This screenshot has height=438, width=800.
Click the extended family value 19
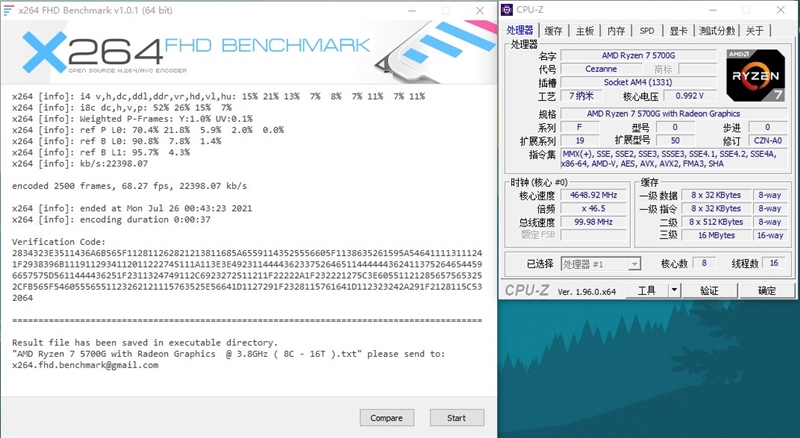click(x=580, y=140)
